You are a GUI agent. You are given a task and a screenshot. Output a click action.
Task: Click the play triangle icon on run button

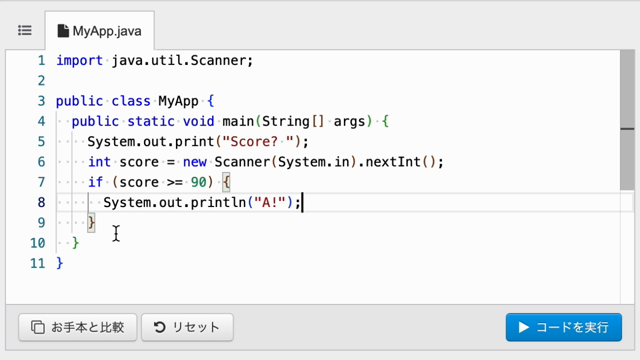tap(524, 327)
